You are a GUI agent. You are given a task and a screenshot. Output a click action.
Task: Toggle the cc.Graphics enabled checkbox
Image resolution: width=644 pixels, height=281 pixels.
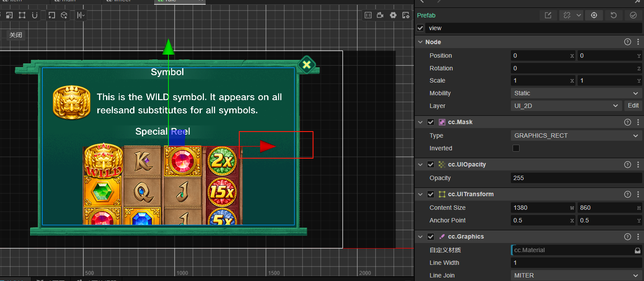(x=430, y=237)
